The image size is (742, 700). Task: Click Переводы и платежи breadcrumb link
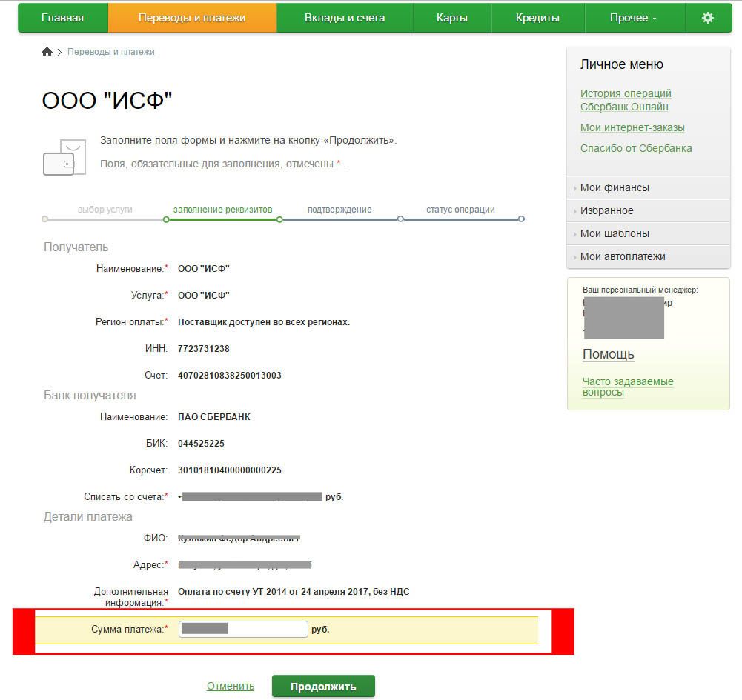[111, 52]
